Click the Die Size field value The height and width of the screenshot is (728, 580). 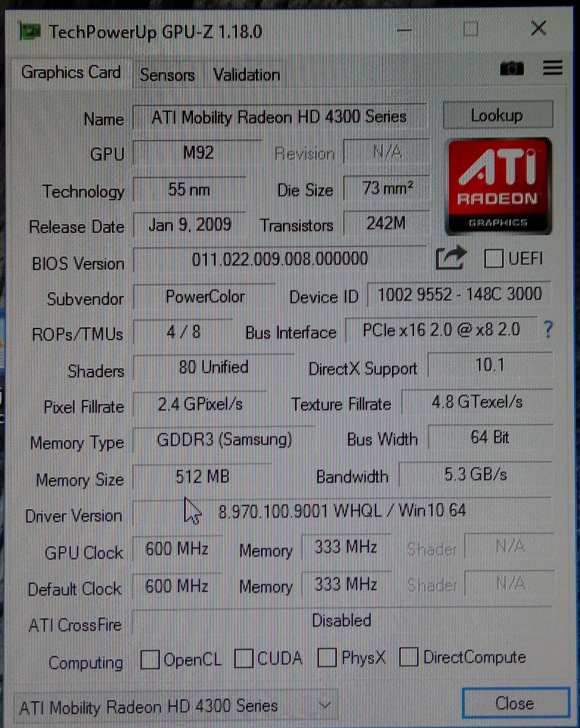point(387,188)
